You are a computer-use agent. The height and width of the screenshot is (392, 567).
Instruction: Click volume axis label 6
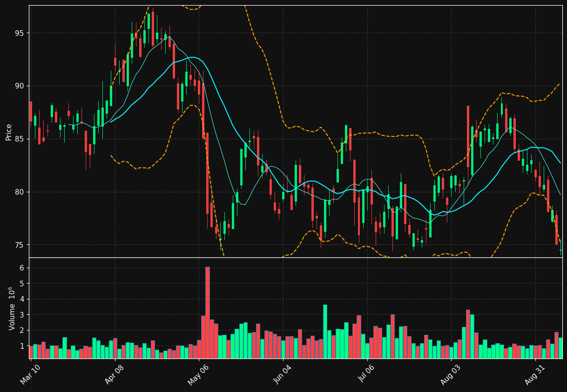point(21,268)
